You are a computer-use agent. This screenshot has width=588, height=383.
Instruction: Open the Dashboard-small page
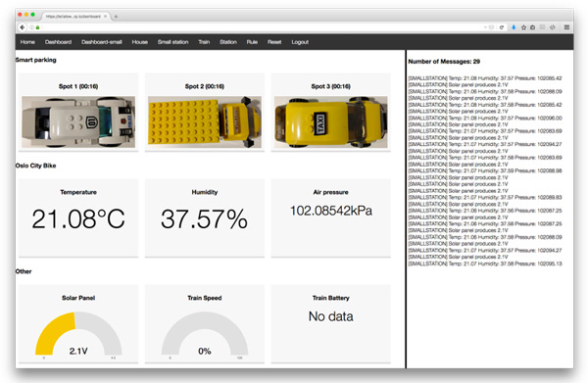point(102,42)
